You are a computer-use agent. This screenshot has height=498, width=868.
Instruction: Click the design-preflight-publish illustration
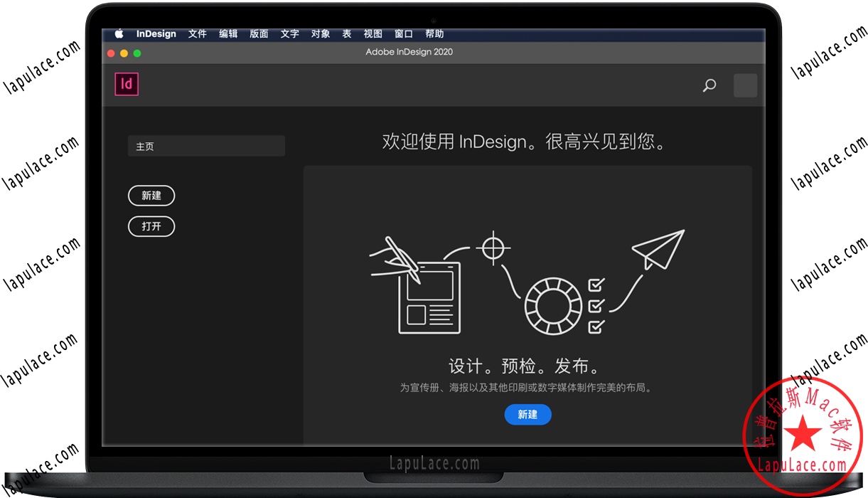(527, 282)
